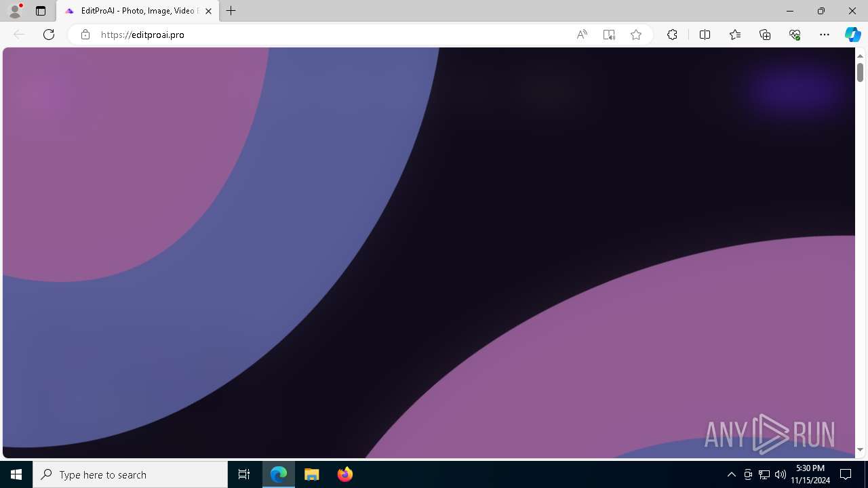The height and width of the screenshot is (488, 868).
Task: Minimize the Edge browser window
Action: pyautogui.click(x=790, y=11)
